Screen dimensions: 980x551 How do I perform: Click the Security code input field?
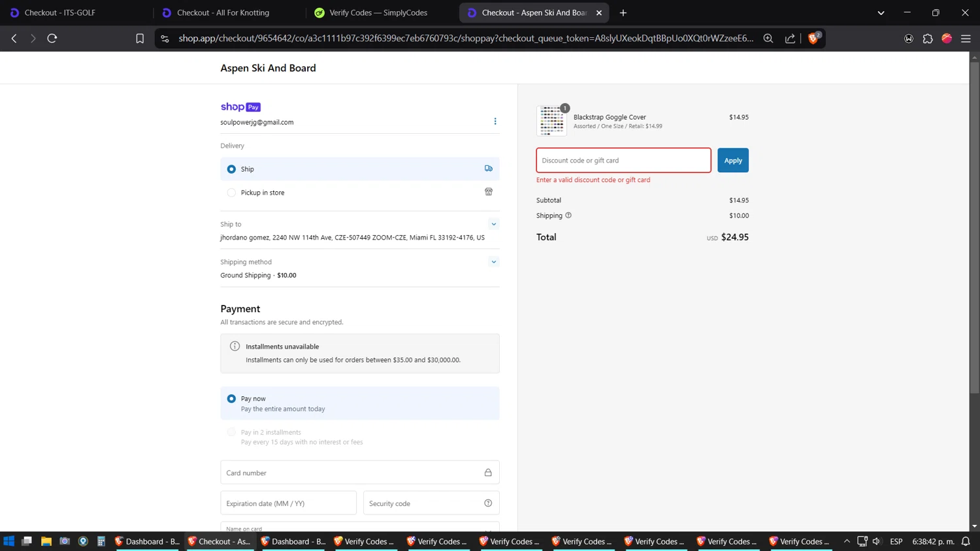coord(431,503)
